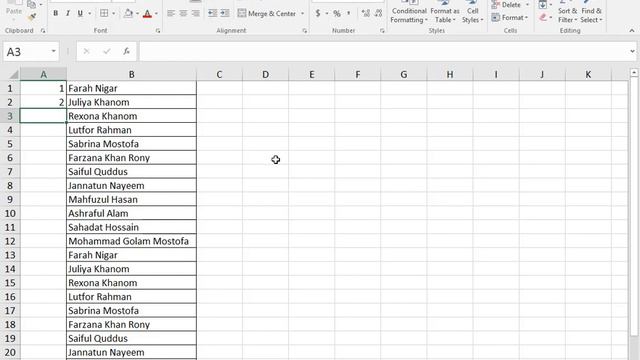Select cell A2 containing 2

(x=43, y=102)
